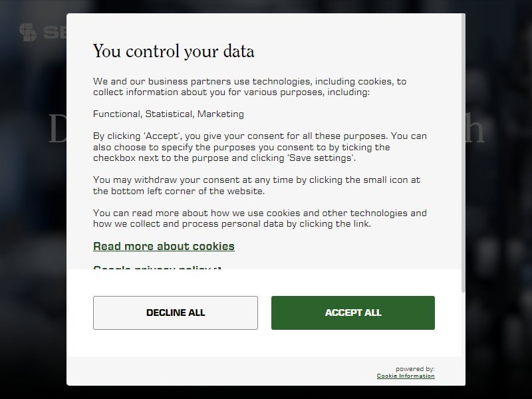This screenshot has height=399, width=532.
Task: Click the external-link icon beside Google privacy policy
Action: (217, 269)
